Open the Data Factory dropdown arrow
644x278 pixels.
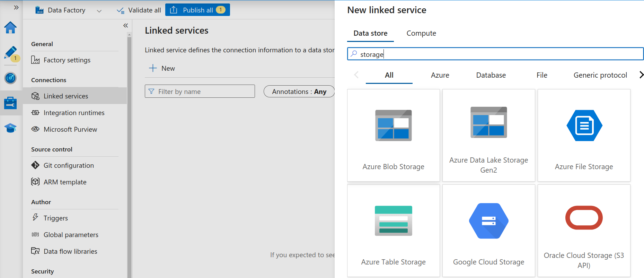click(x=99, y=11)
